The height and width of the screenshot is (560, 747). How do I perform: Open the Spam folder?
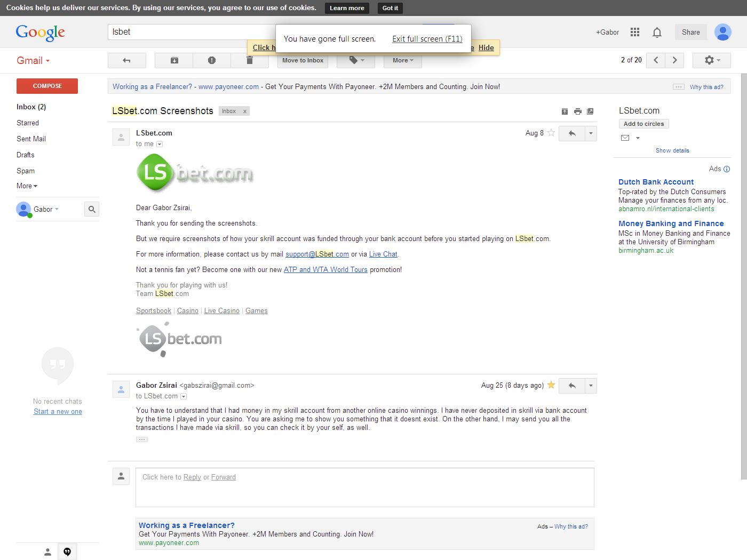(26, 171)
